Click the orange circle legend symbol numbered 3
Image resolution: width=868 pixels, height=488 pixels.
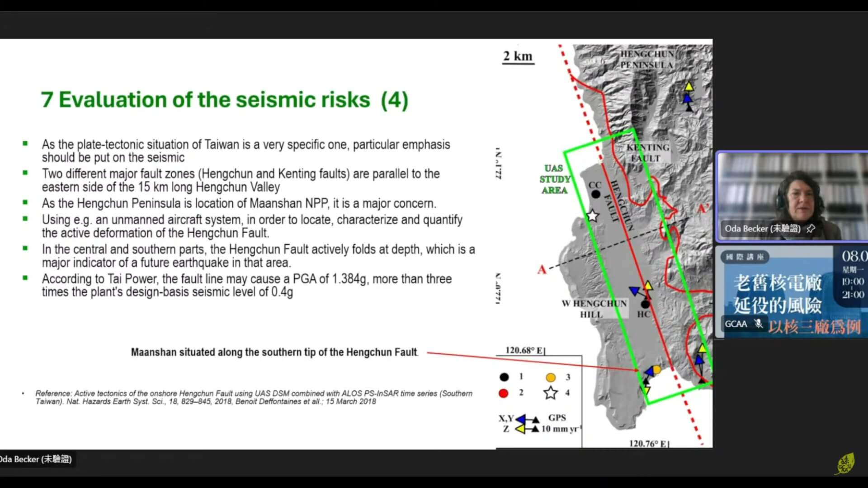click(550, 377)
